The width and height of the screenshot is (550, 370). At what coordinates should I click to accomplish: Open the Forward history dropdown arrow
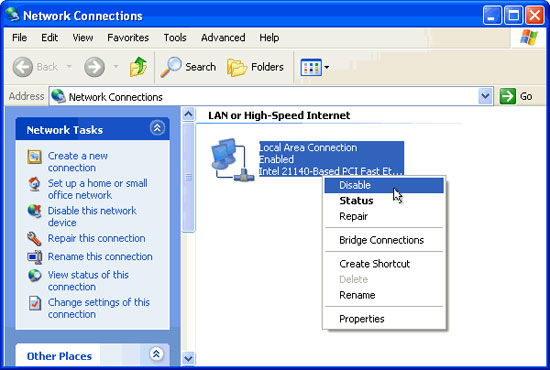click(116, 66)
